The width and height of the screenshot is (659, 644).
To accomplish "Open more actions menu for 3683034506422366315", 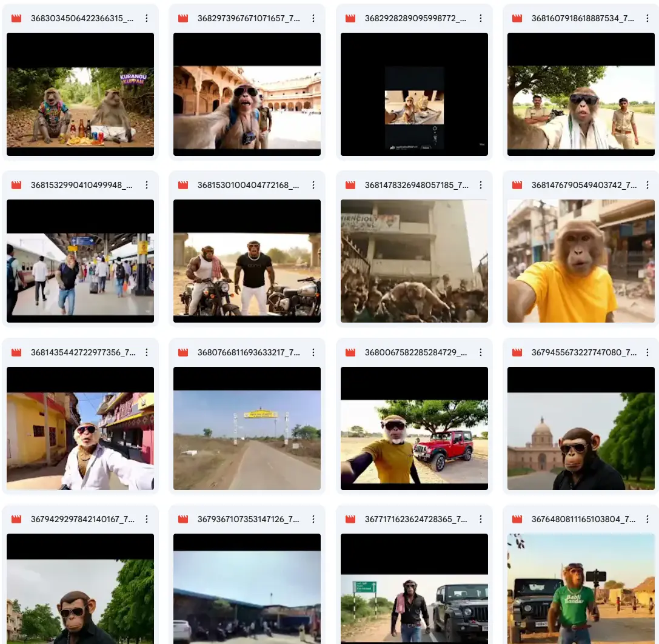I will (x=147, y=18).
